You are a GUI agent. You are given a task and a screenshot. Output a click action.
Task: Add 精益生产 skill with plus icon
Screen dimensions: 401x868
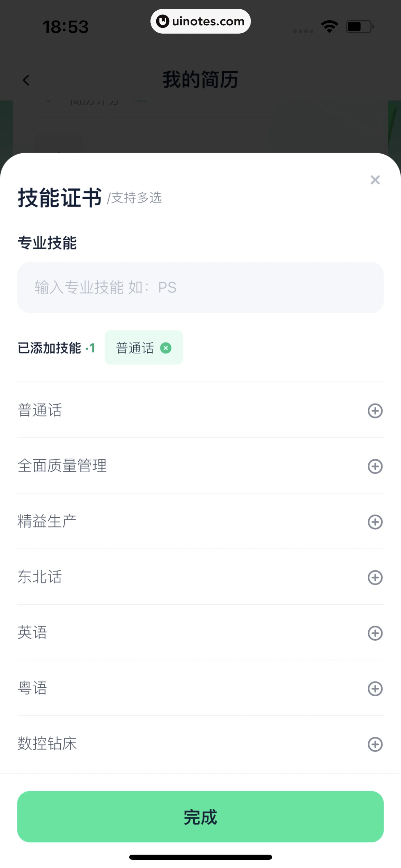pos(375,522)
